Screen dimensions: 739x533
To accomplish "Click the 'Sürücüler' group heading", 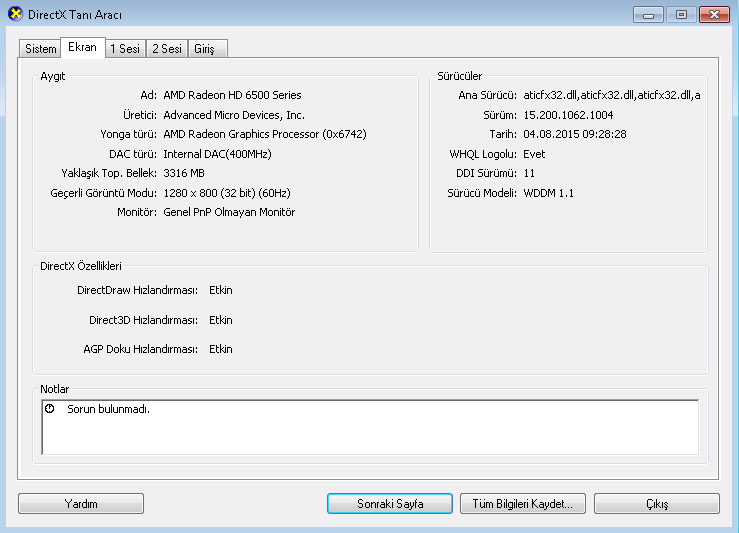I will [x=460, y=76].
